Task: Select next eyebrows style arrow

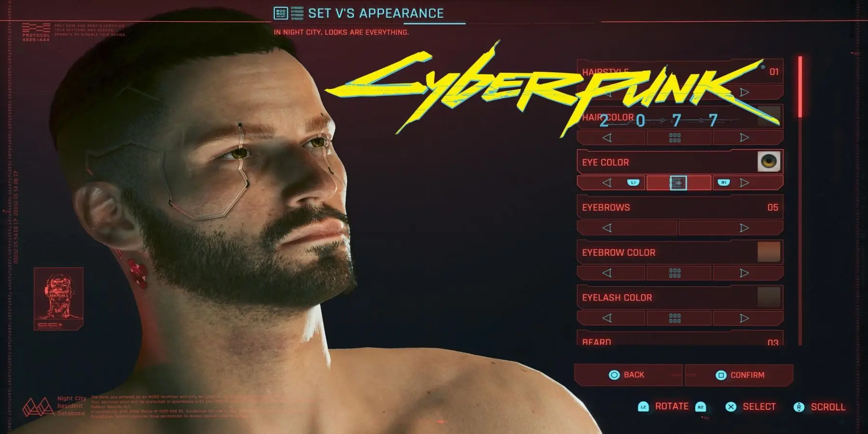Action: 744,228
